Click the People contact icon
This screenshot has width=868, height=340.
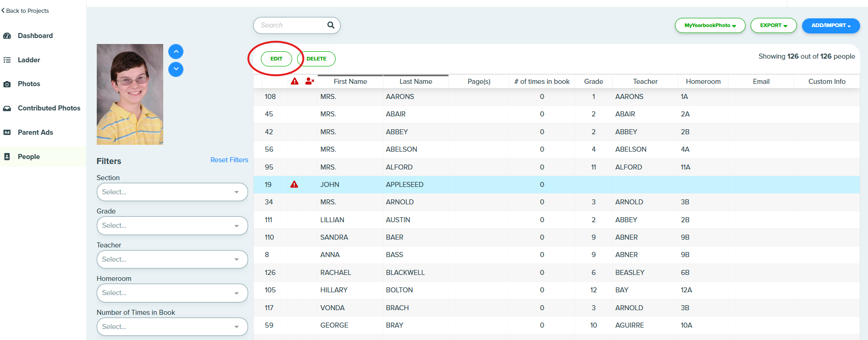click(7, 157)
